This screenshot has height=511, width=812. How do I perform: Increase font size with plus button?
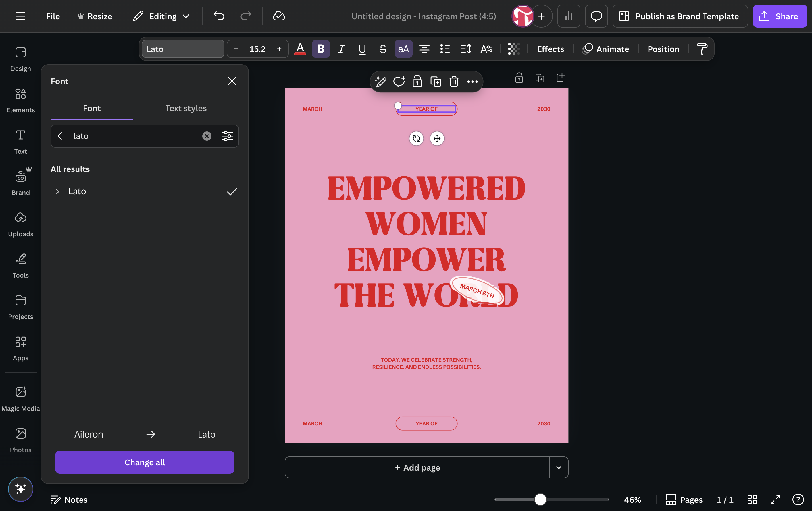coord(279,49)
